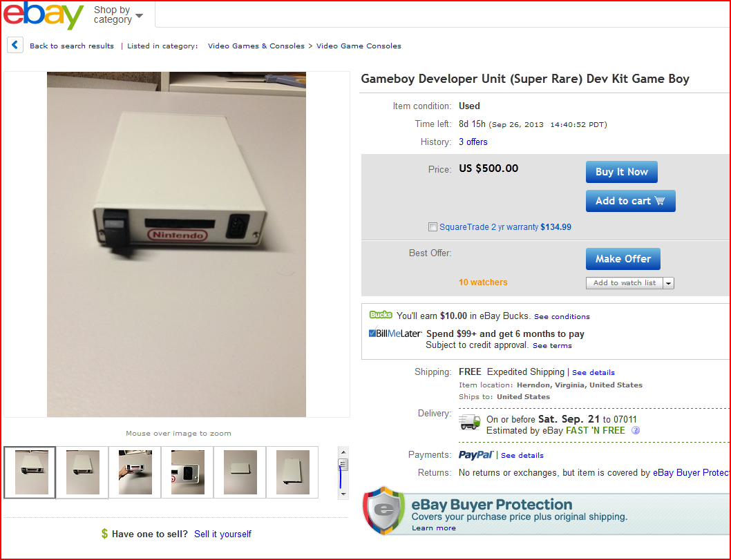Viewport: 731px width, 560px height.
Task: Click the thumbnail strip scrollbar handle
Action: 343,465
